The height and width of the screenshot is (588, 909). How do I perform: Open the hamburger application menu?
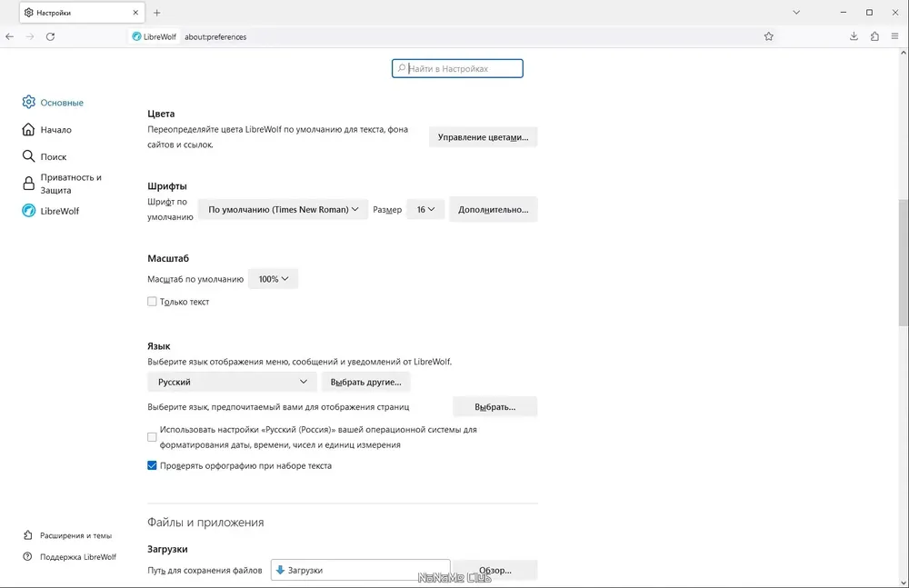[895, 36]
